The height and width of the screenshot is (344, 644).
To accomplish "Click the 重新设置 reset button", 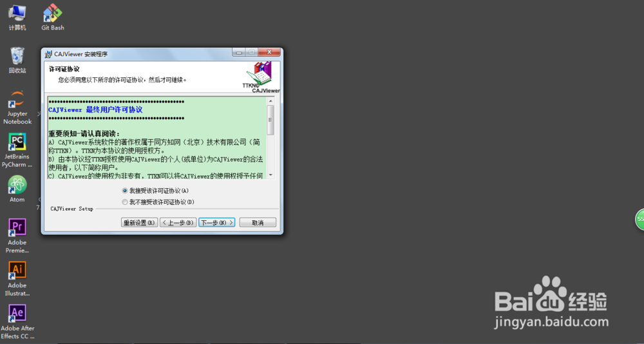I will point(140,223).
